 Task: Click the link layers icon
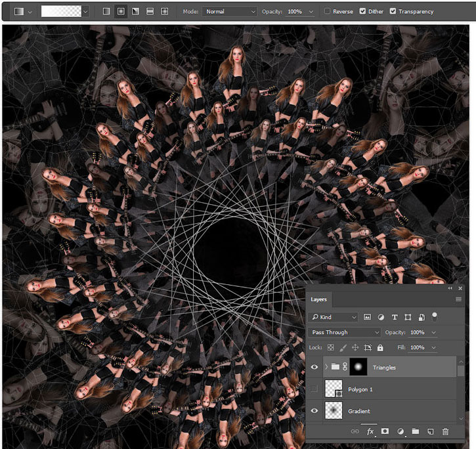tap(355, 431)
